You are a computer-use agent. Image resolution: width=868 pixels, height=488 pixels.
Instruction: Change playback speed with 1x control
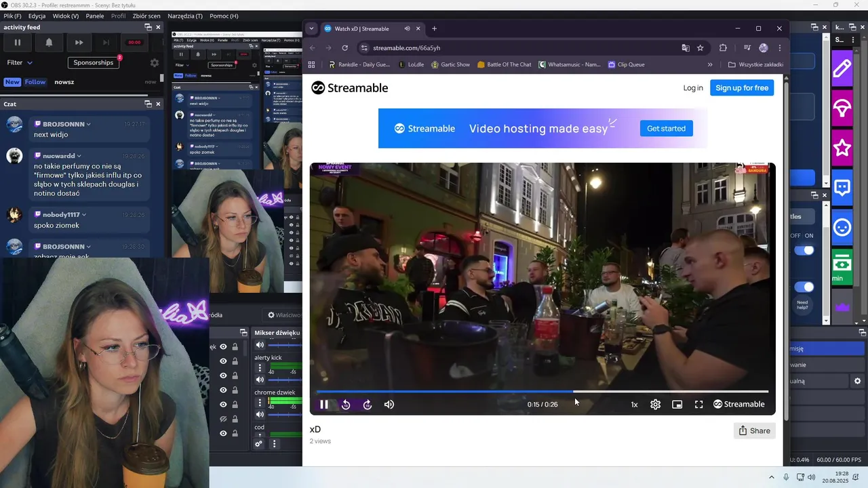click(x=634, y=405)
